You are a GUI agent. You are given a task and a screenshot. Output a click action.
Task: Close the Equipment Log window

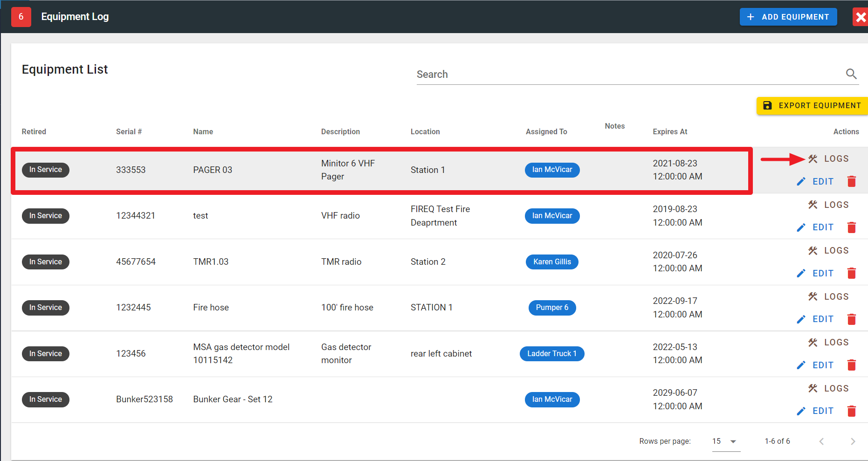coord(861,17)
